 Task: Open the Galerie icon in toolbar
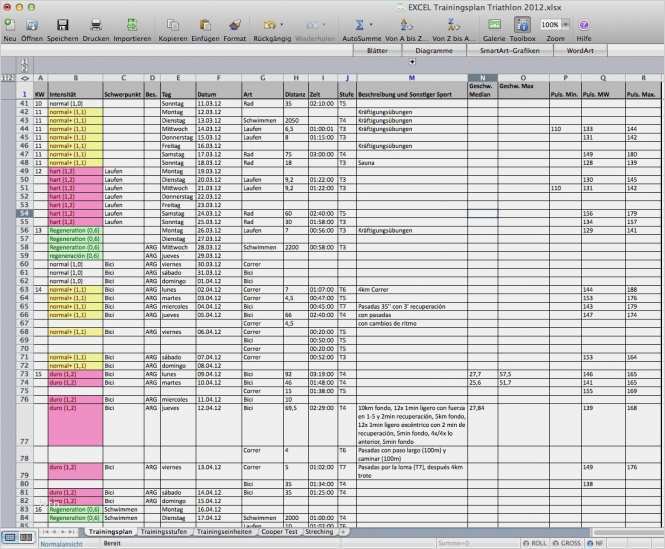[494, 24]
